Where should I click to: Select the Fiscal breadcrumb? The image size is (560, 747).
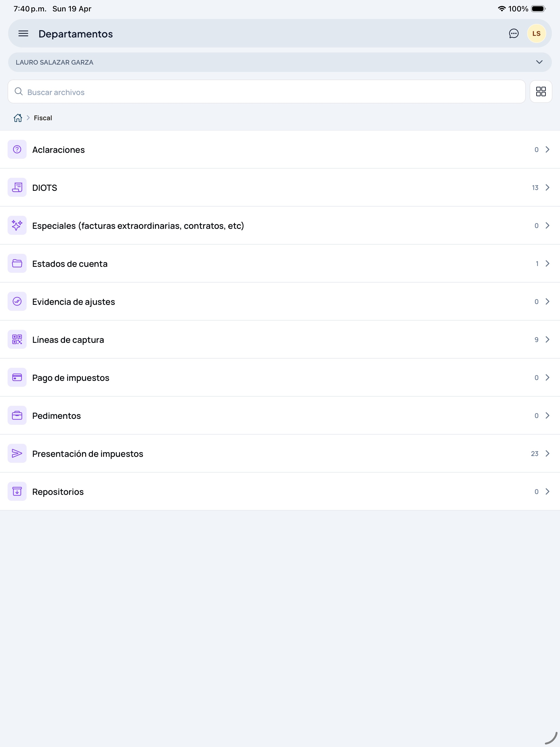(x=43, y=118)
